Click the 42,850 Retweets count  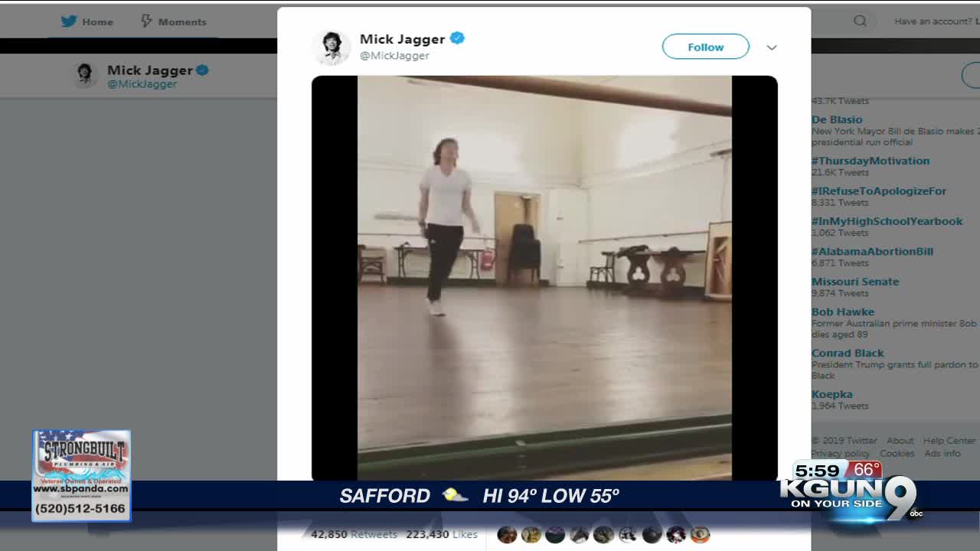point(354,535)
